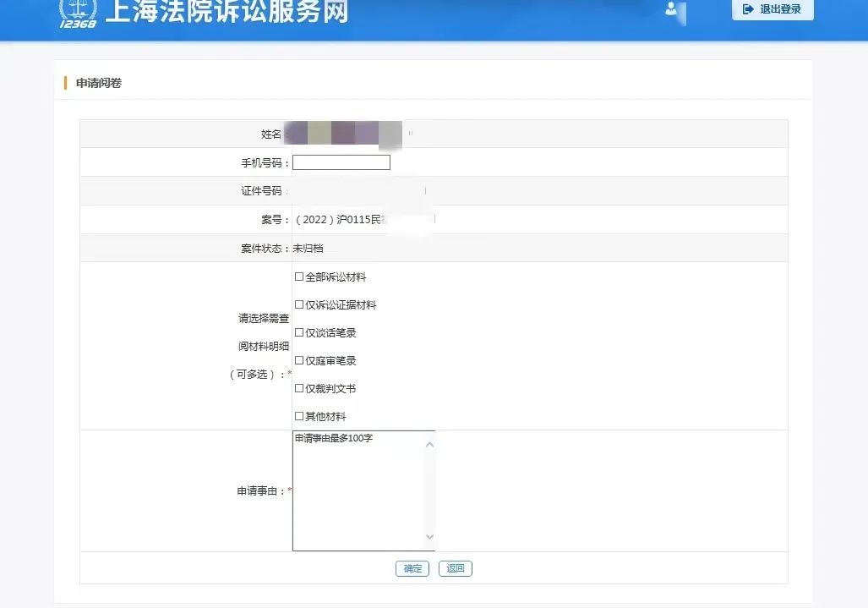The width and height of the screenshot is (868, 608).
Task: Check the 全部诉讼材料 checkbox
Action: coord(299,277)
